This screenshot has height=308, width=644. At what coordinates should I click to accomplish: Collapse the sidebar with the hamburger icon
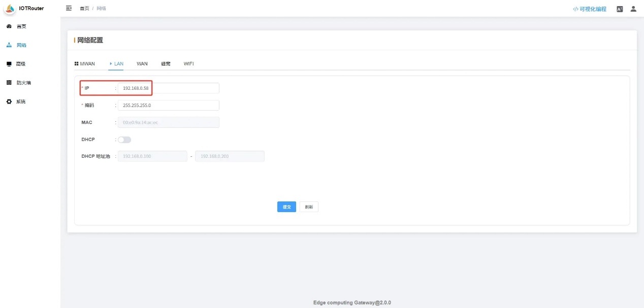69,9
